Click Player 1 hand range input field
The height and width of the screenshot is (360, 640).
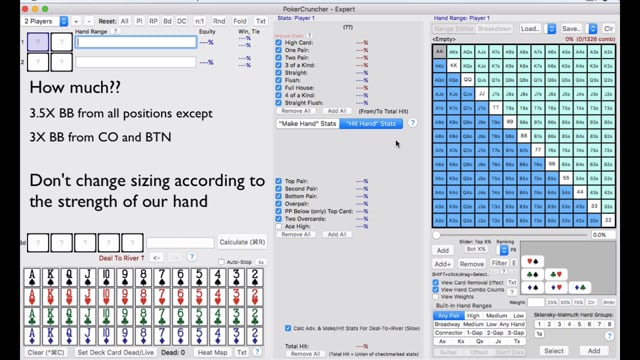pos(136,42)
